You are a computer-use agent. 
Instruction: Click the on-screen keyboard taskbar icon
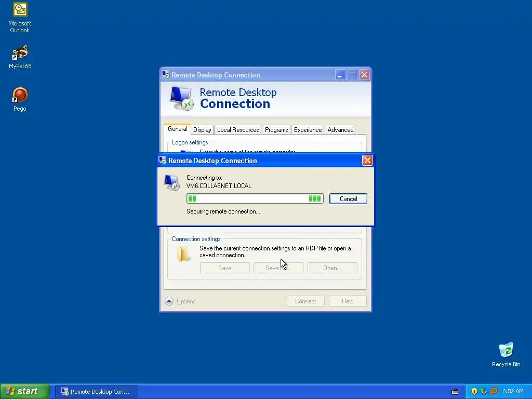click(455, 392)
